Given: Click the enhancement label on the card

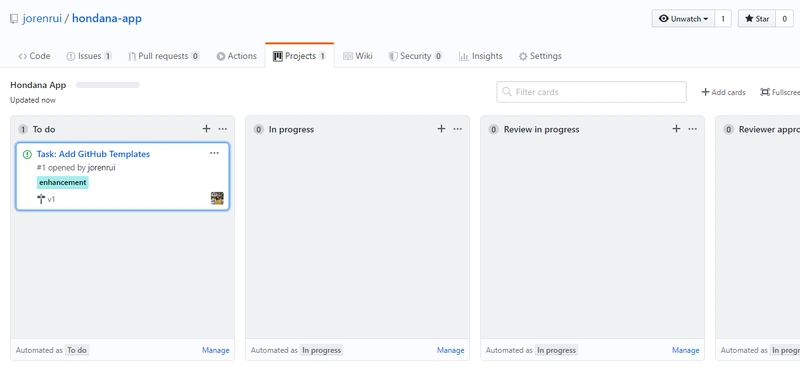Looking at the screenshot, I should pos(63,182).
